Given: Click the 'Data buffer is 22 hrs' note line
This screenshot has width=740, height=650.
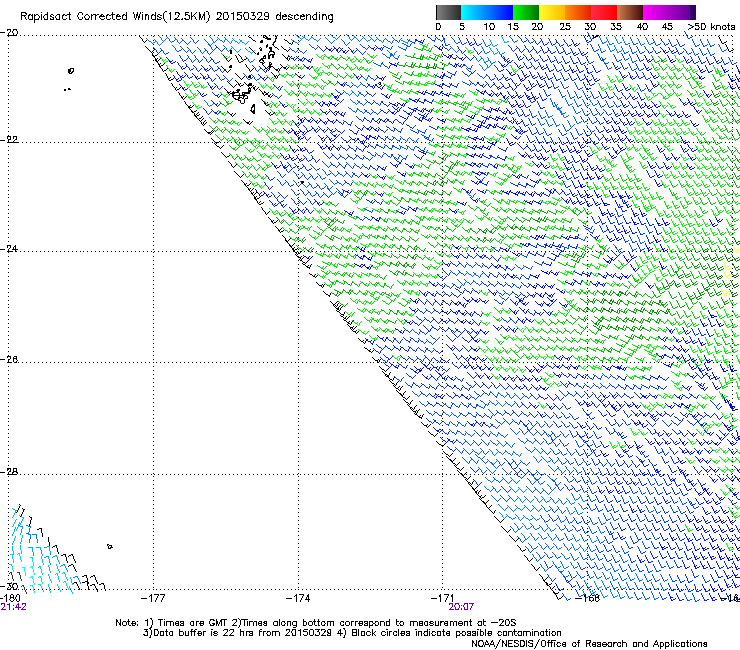Looking at the screenshot, I should click(x=352, y=633).
